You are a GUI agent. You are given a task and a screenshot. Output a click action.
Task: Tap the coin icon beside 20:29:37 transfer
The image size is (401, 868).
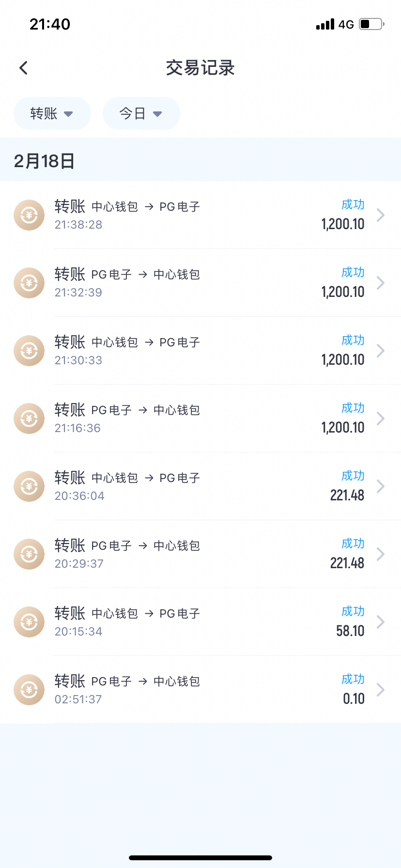29,554
